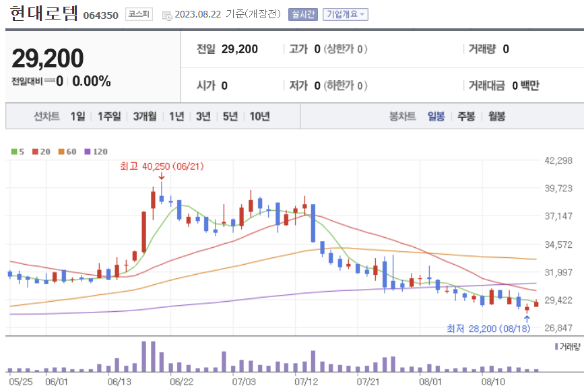The image size is (584, 392).
Task: Click the 0.00% change rate value
Action: pyautogui.click(x=92, y=81)
